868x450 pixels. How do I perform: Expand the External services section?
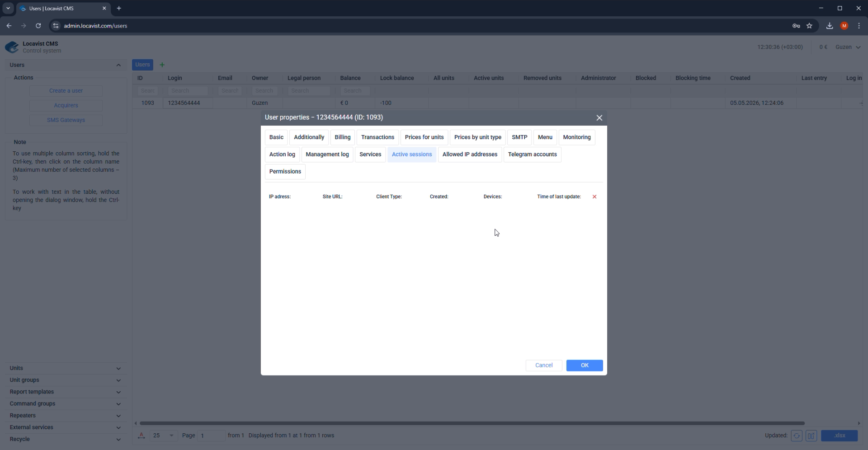tap(66, 427)
